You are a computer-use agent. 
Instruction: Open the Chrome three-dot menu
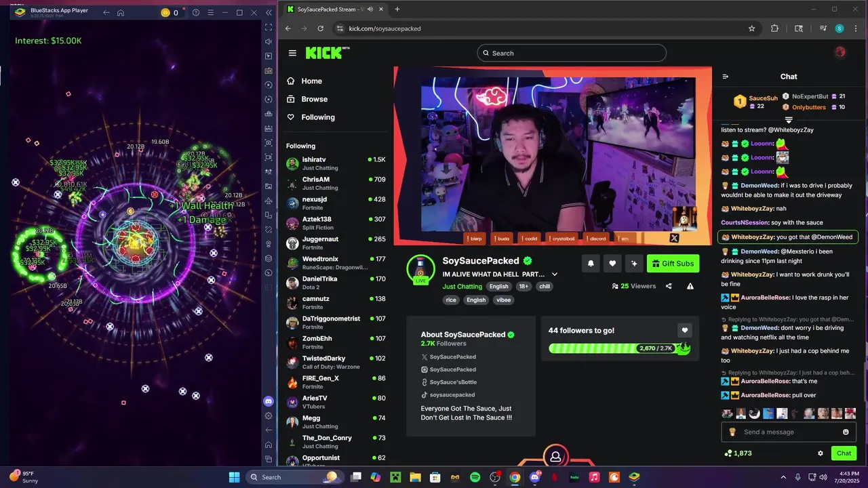pos(856,28)
